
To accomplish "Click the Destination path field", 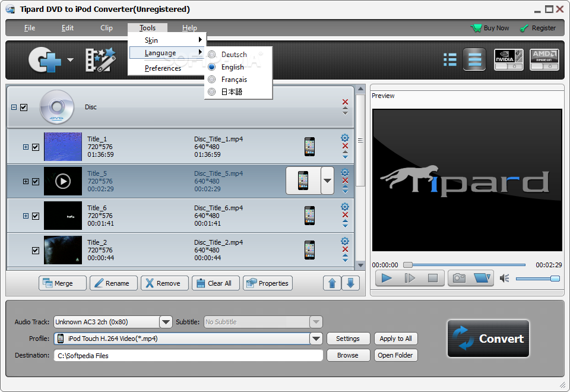I will coord(188,355).
